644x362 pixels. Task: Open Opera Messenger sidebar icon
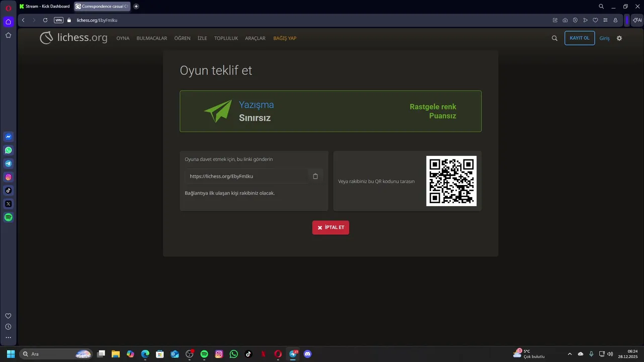(9, 137)
